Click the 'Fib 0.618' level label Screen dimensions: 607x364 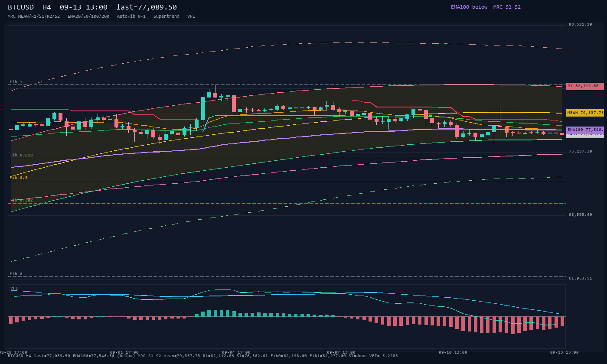[21, 155]
